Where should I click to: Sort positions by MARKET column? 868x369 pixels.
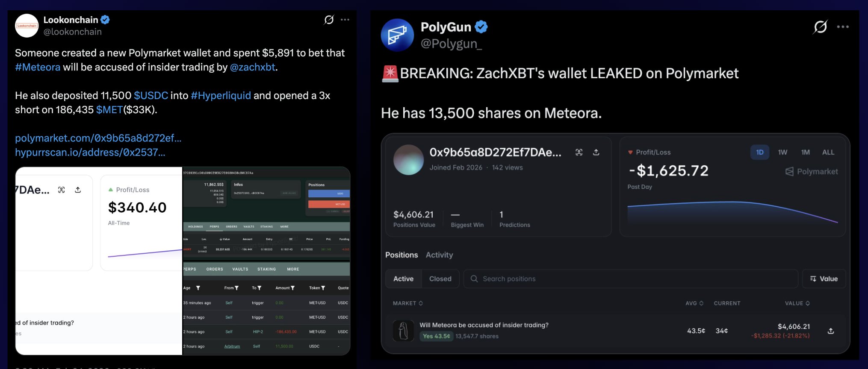408,303
